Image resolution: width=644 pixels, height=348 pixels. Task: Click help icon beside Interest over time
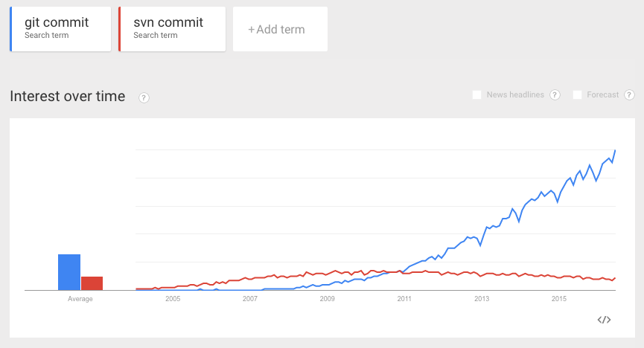(x=144, y=97)
